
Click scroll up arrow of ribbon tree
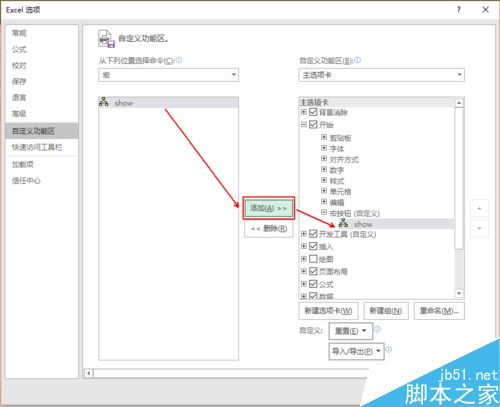coord(459,103)
